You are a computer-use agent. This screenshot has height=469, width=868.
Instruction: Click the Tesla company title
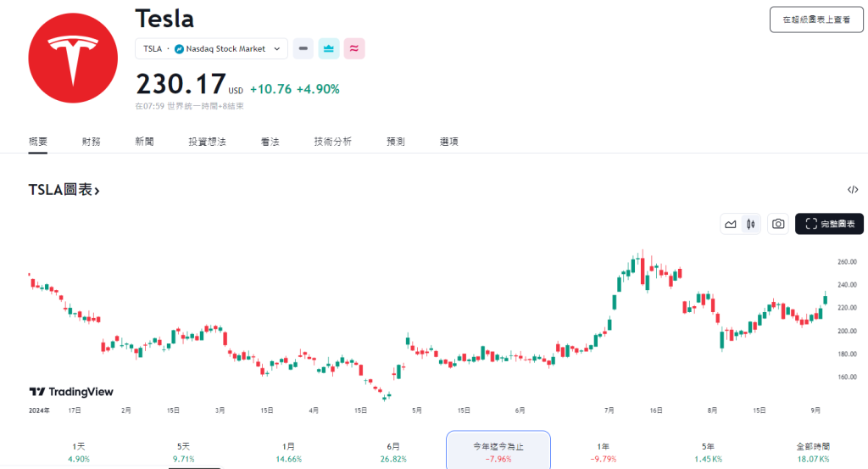point(164,19)
